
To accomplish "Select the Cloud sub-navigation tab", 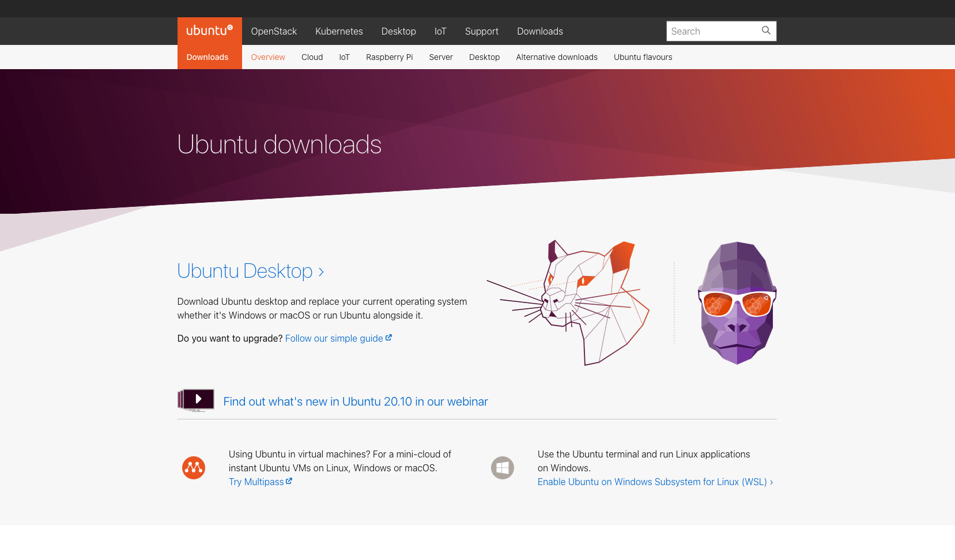I will tap(312, 57).
